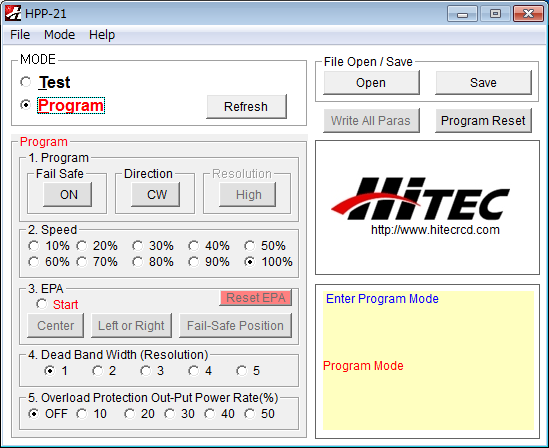Click the http://www.hitecrcd.com URL text
The height and width of the screenshot is (448, 549).
pyautogui.click(x=435, y=230)
